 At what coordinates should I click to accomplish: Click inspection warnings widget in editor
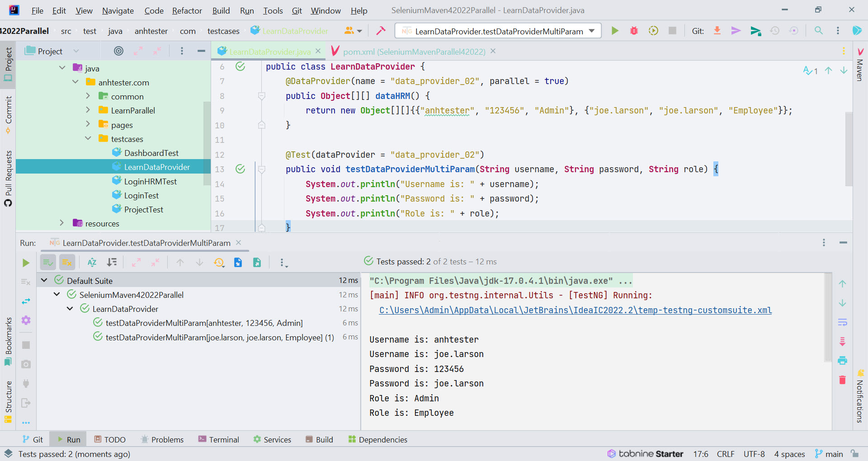point(810,71)
